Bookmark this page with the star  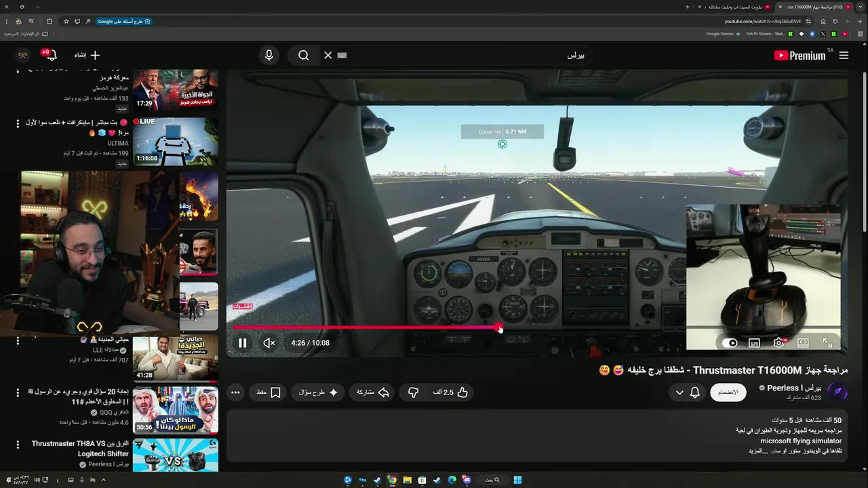[66, 21]
